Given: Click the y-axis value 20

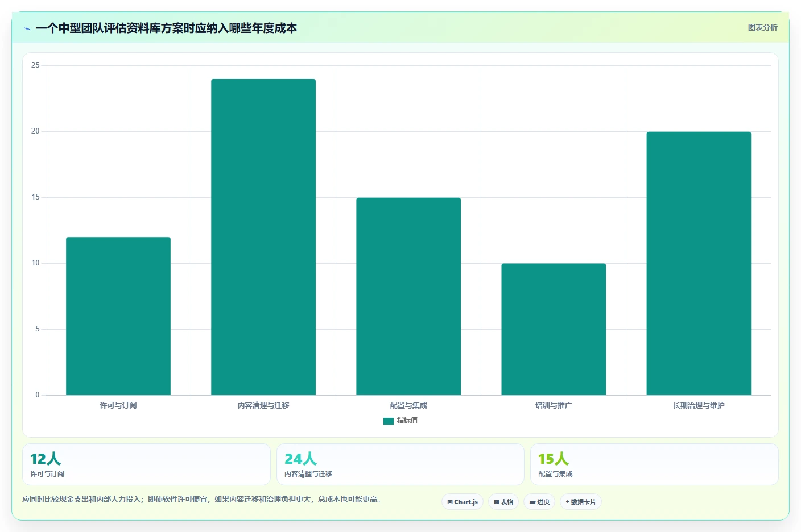Looking at the screenshot, I should [x=36, y=131].
